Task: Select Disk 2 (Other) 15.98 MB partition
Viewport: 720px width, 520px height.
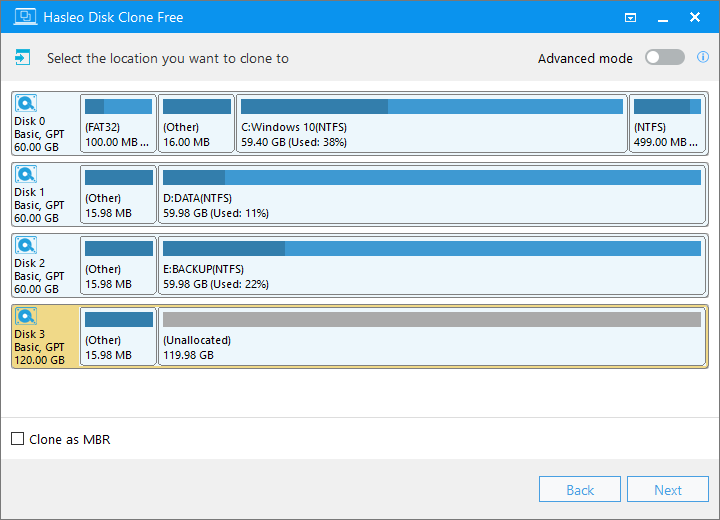Action: coord(118,266)
